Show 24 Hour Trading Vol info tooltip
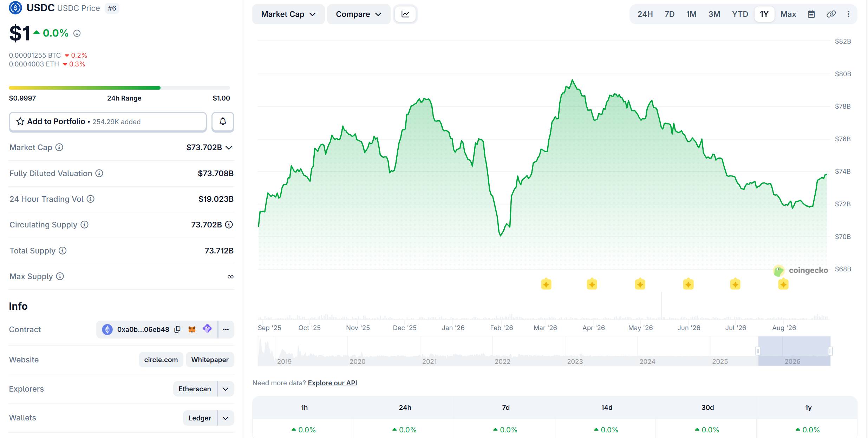Screen dimensions: 868x438 pos(91,199)
